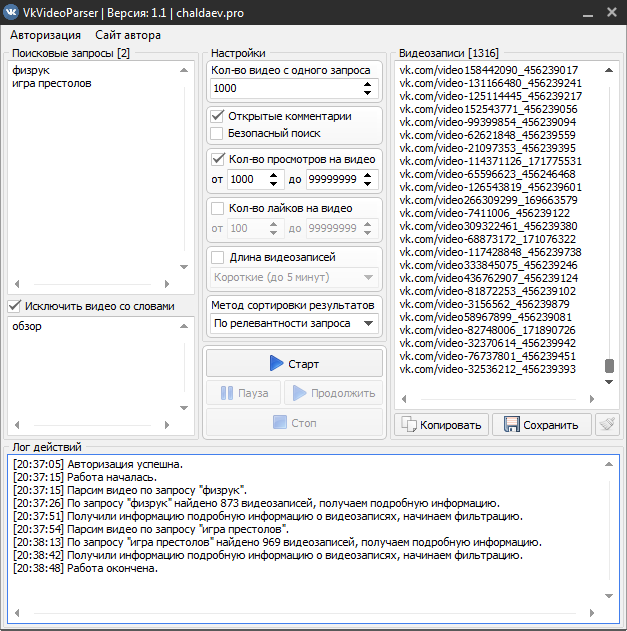
Task: Click log line 'Работа окончена.'
Action: [85, 568]
